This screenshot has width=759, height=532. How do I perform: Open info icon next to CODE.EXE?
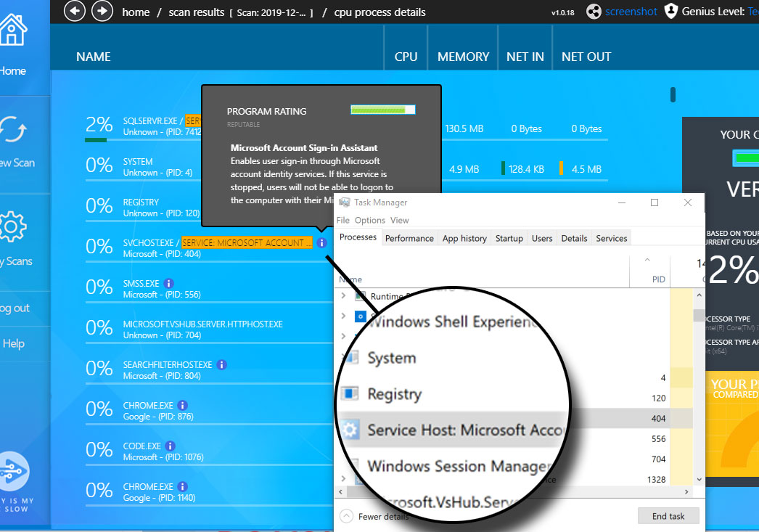tap(171, 446)
